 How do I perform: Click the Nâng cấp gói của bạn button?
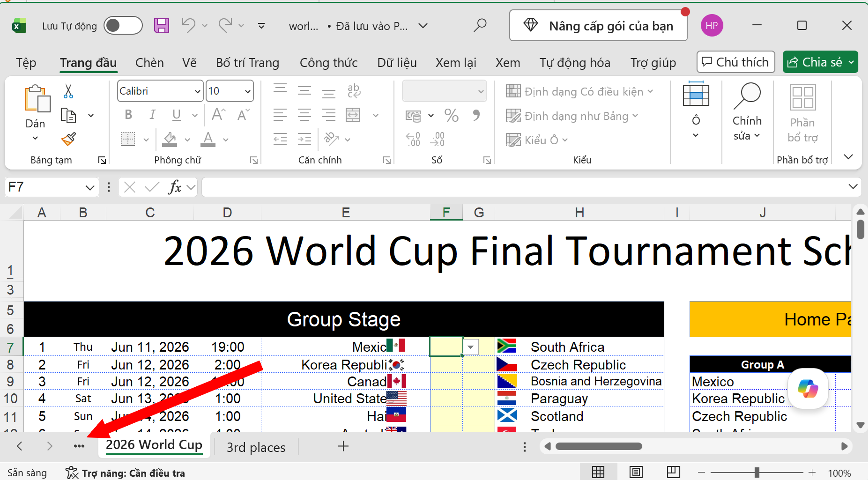tap(599, 26)
